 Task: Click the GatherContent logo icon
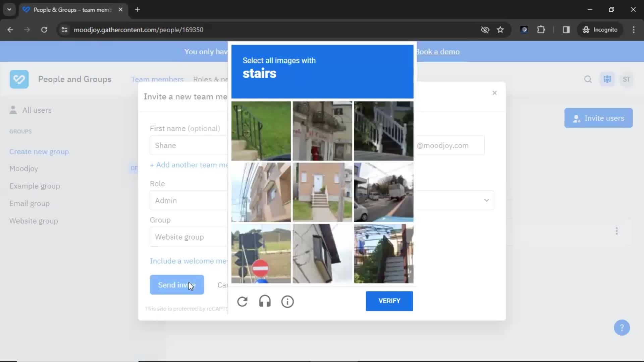click(19, 79)
